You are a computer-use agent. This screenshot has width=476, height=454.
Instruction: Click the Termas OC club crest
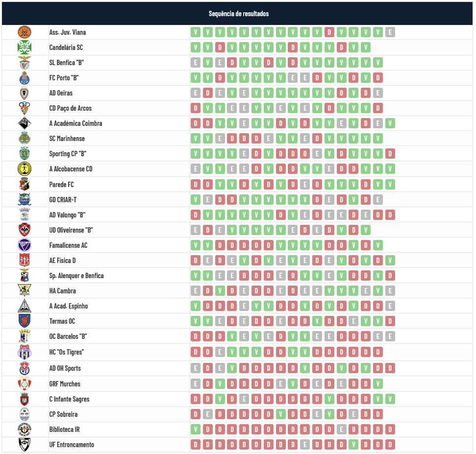click(25, 321)
